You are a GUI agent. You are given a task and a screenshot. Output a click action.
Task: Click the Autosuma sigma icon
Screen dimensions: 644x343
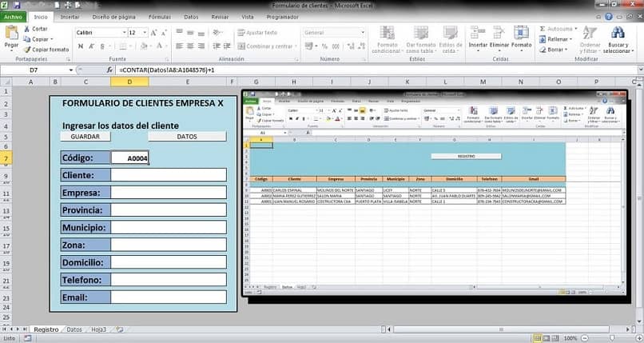click(x=543, y=29)
